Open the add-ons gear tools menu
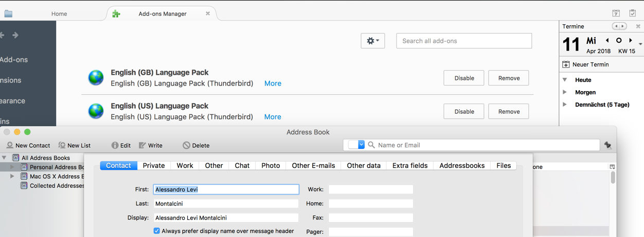Screen dimensions: 644x237 373,41
